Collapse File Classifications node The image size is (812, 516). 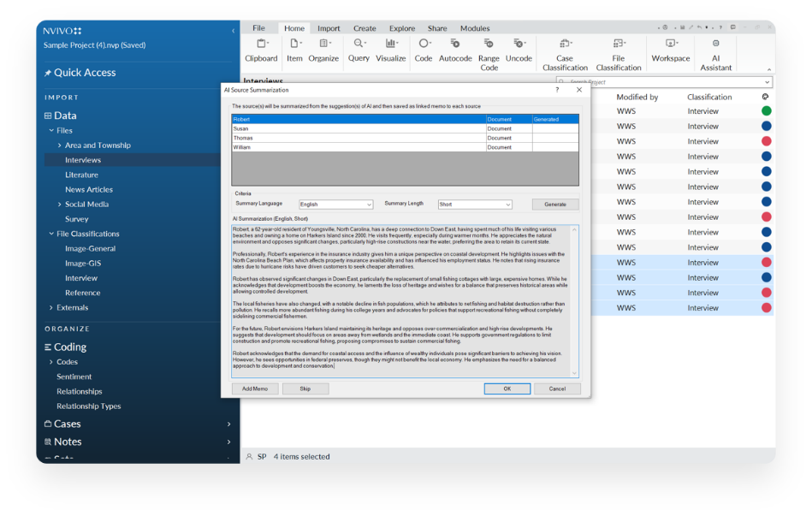click(51, 234)
